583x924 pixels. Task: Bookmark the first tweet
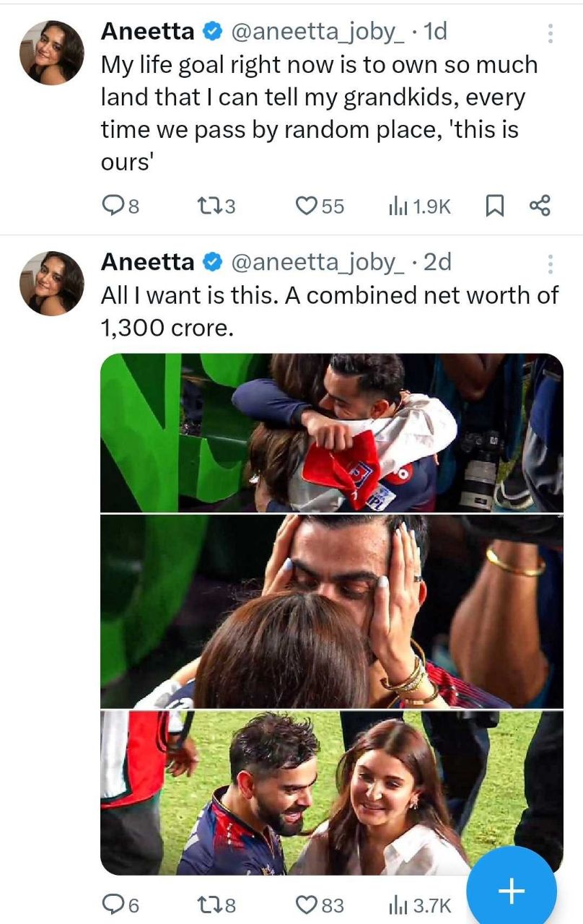point(496,206)
